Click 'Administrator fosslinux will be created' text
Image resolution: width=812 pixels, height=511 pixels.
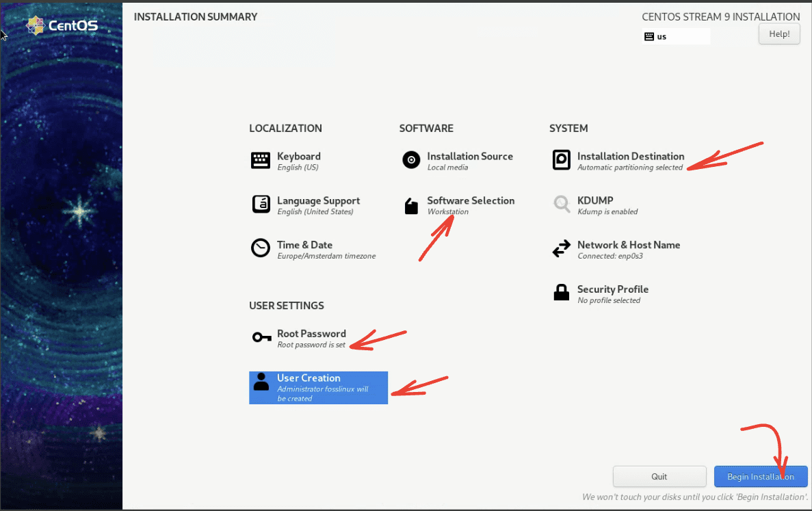(322, 393)
